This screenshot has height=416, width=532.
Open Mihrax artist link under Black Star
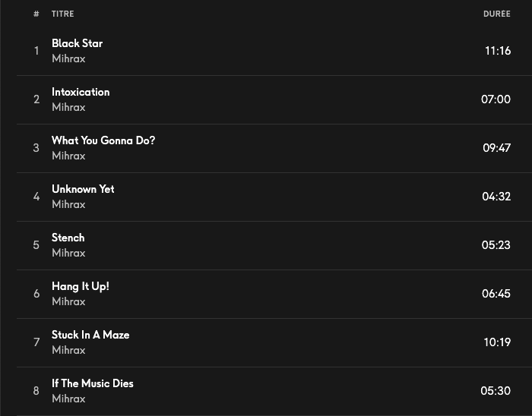(68, 58)
